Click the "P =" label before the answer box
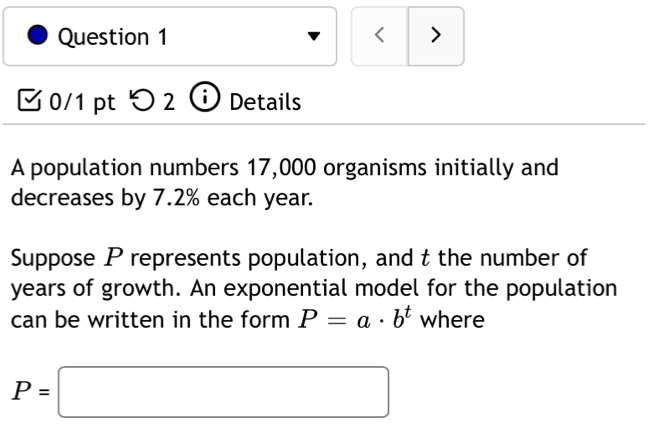Image resolution: width=665 pixels, height=438 pixels. 29,392
